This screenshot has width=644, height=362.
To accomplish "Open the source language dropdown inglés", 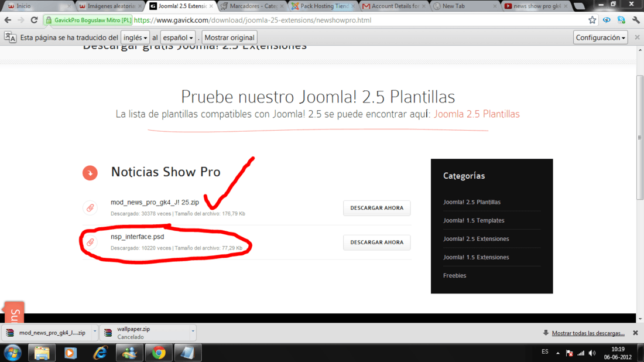I will (x=135, y=37).
